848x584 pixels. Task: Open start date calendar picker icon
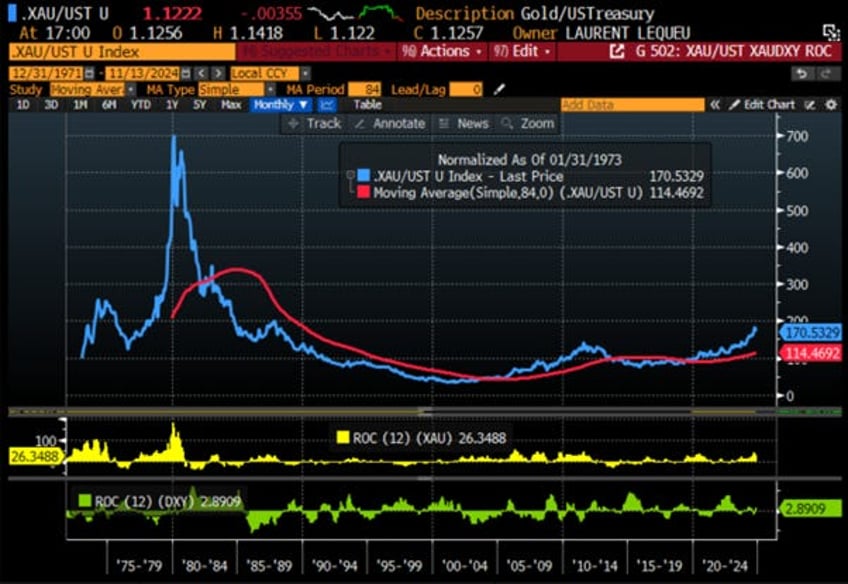pyautogui.click(x=89, y=73)
